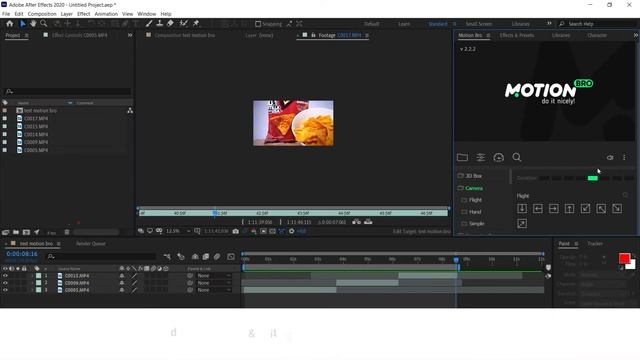640x360 pixels.
Task: Open the parent dropdown for C0015.MP4 layer
Action: coord(213,276)
